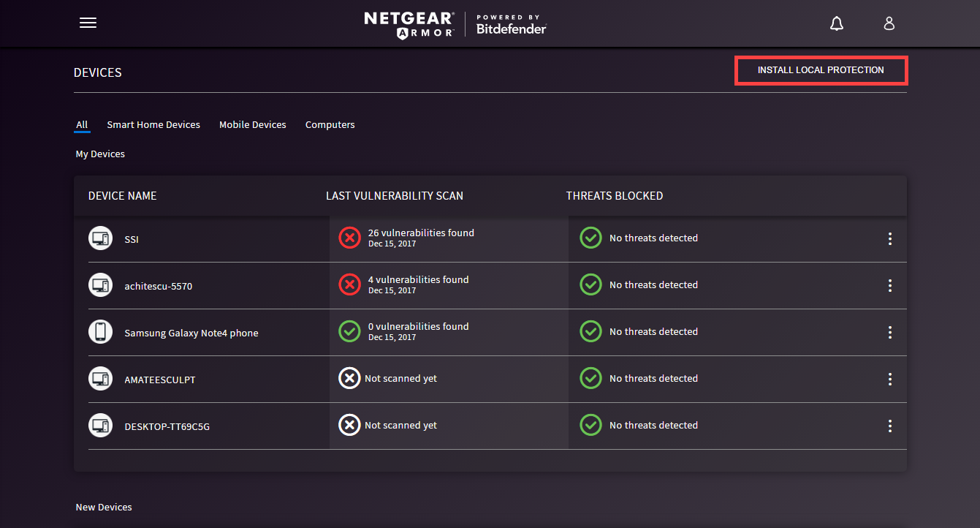The height and width of the screenshot is (528, 980).
Task: Click the '26 vulnerabilities found' text
Action: click(421, 233)
